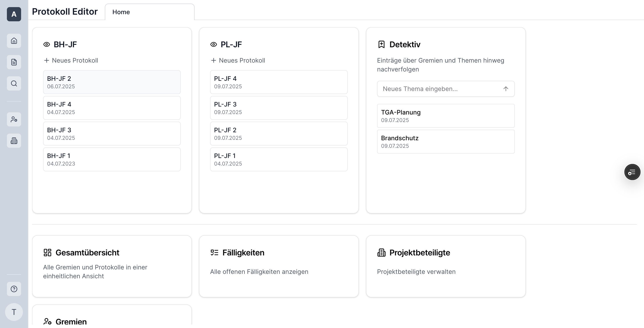644x328 pixels.
Task: Click the A logo in the sidebar
Action: (14, 14)
